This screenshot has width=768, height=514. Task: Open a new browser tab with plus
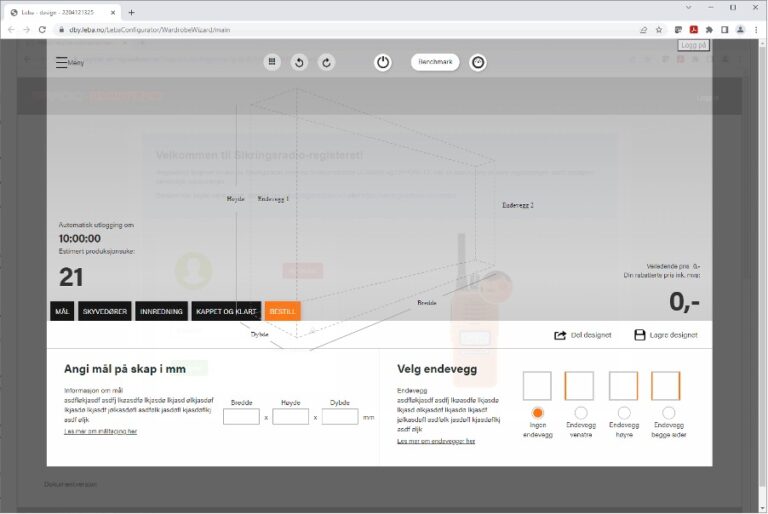[x=131, y=13]
